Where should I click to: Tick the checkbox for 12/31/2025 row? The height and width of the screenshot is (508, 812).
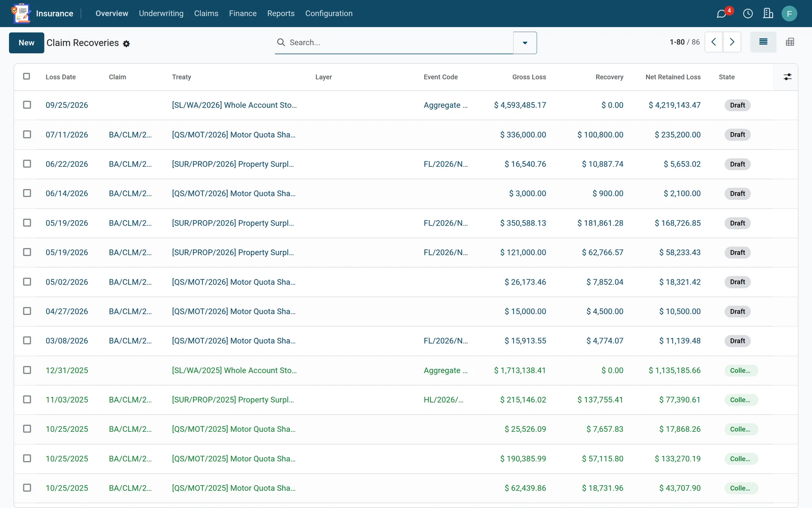point(27,370)
